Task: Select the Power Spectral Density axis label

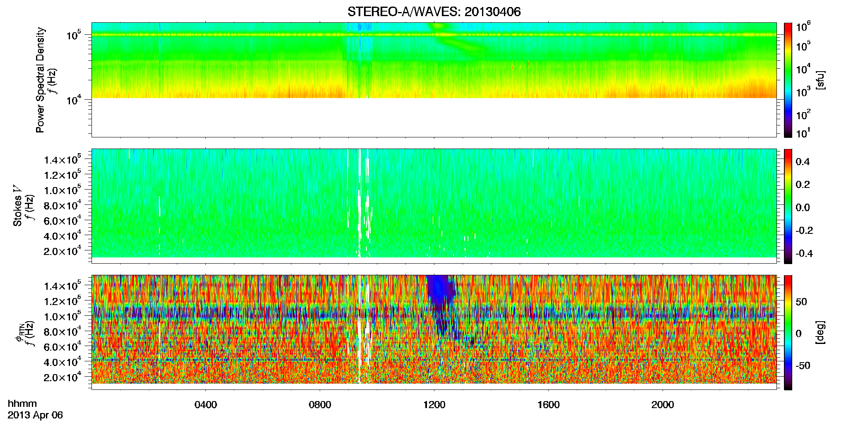Action: point(40,80)
